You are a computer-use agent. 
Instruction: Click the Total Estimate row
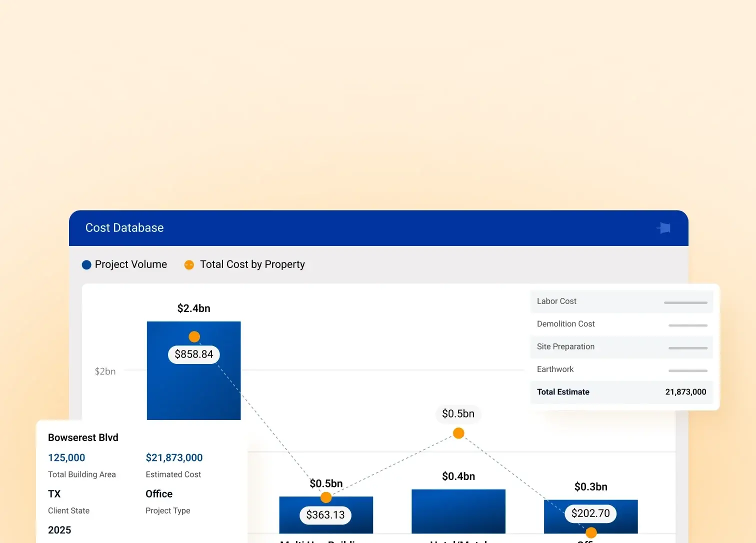pyautogui.click(x=621, y=392)
